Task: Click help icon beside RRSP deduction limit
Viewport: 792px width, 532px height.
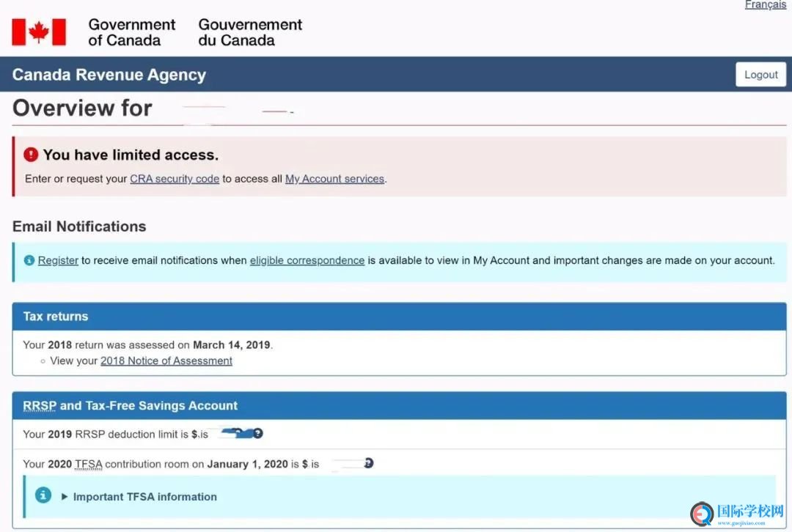Action: click(257, 434)
